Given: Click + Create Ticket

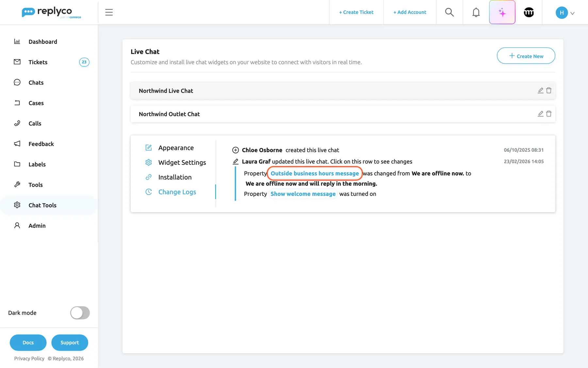Looking at the screenshot, I should (356, 12).
